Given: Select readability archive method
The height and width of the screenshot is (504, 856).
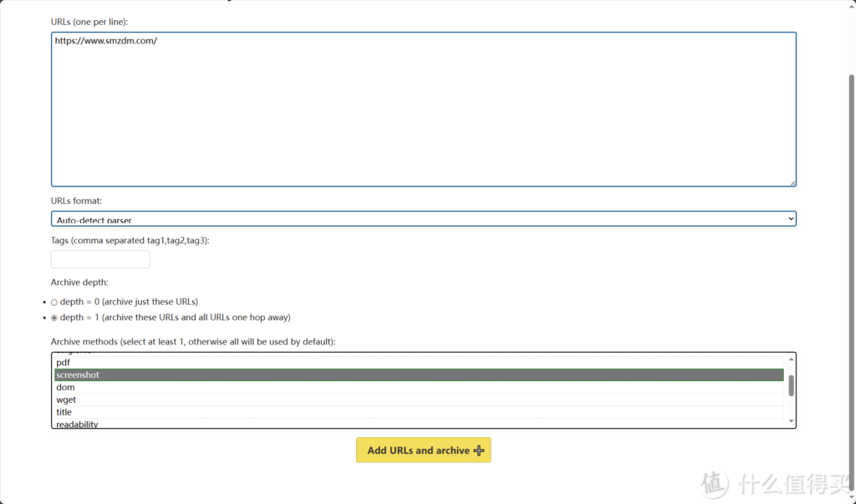Looking at the screenshot, I should coord(77,424).
